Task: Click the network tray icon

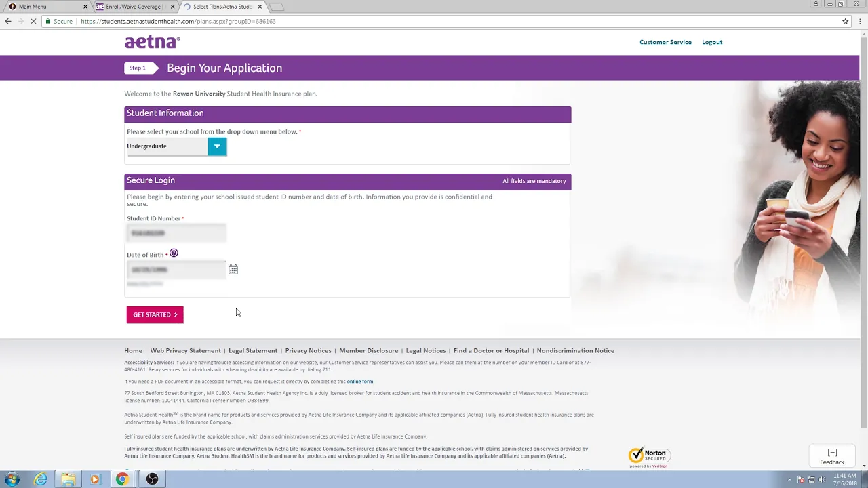Action: tap(812, 480)
